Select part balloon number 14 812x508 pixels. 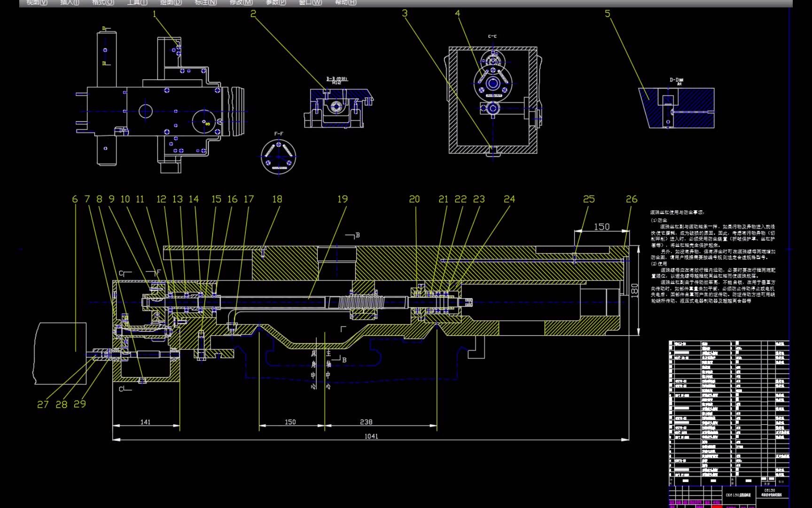click(x=194, y=199)
